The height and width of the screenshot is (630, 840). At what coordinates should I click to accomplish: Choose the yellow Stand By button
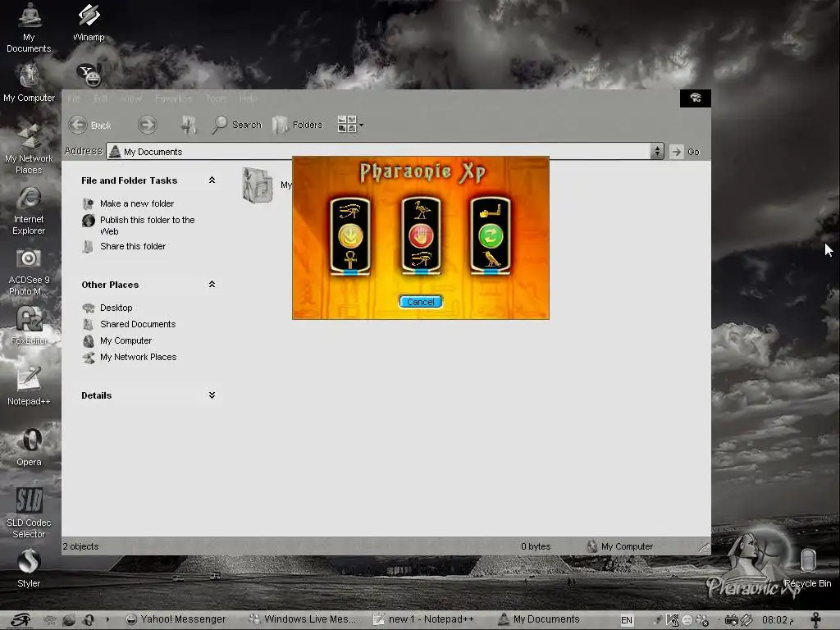(x=350, y=235)
